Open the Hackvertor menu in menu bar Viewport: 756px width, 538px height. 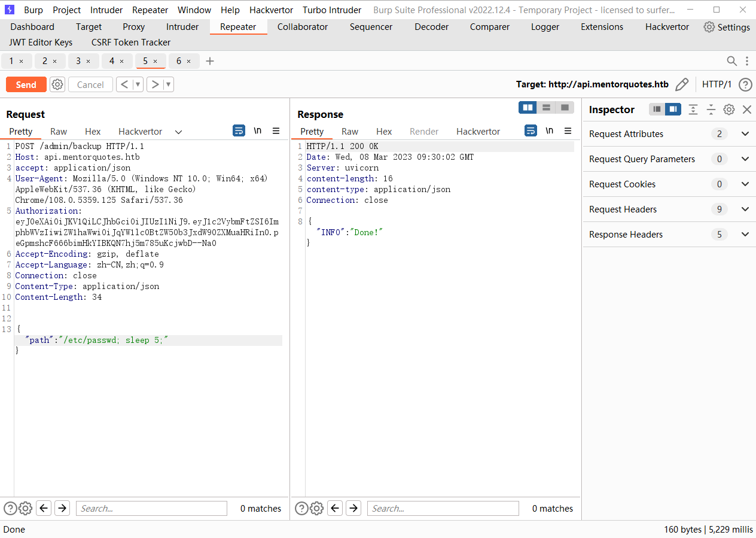(x=271, y=10)
